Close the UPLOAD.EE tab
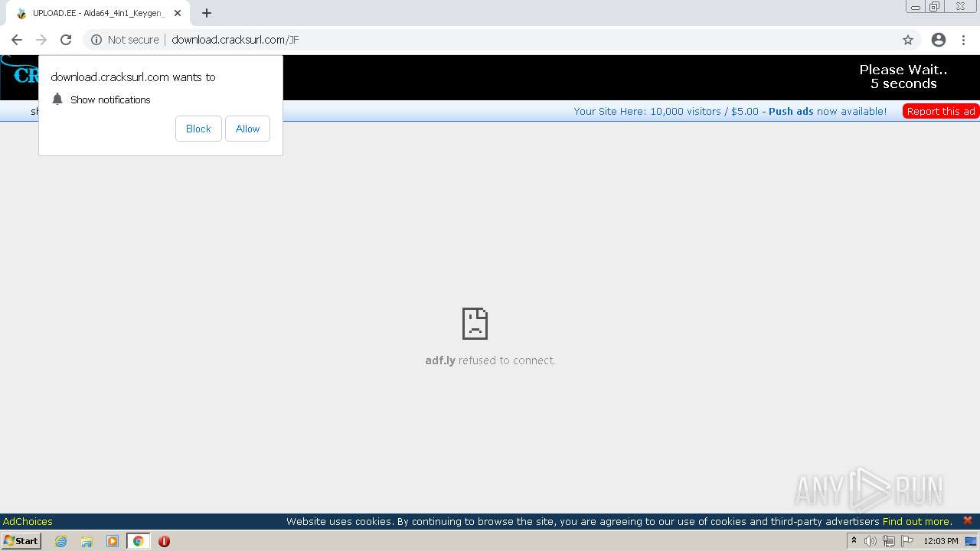Viewport: 980px width, 551px height. (178, 13)
